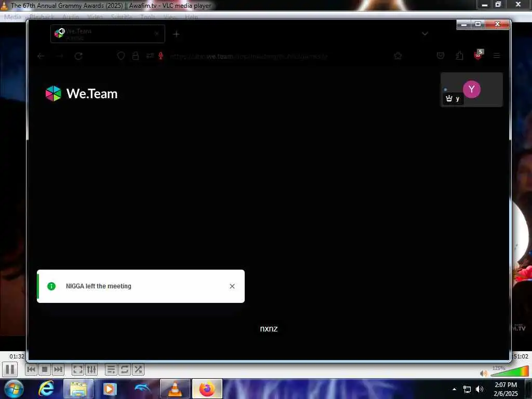
Task: Launch Internet Explorer from taskbar
Action: tap(46, 389)
